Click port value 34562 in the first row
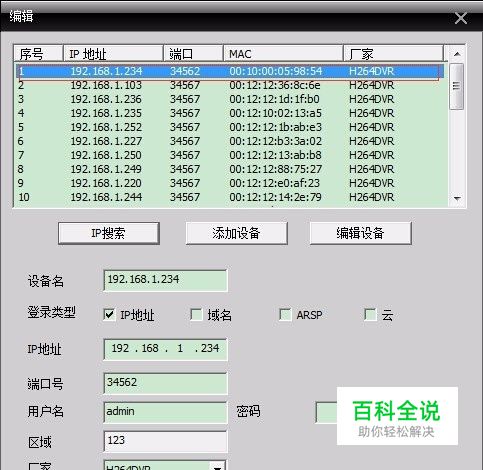This screenshot has height=470, width=483. (185, 71)
